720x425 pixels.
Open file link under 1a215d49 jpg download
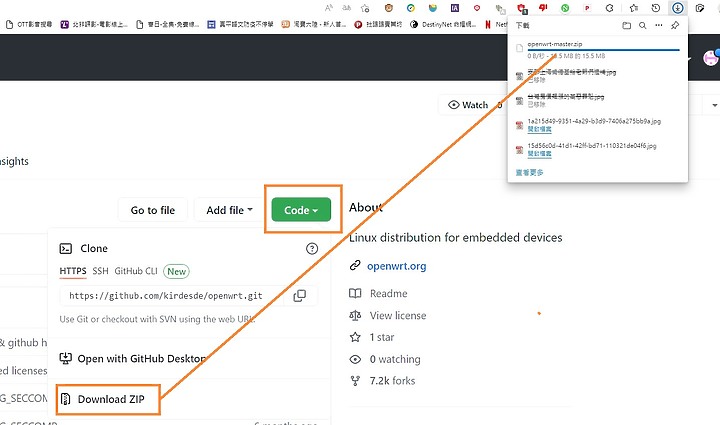coord(539,129)
